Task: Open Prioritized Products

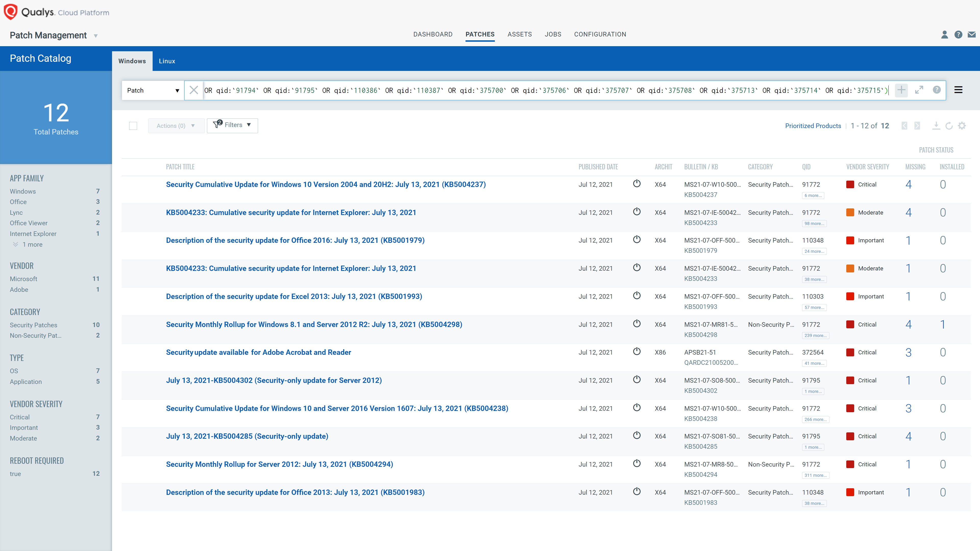Action: tap(813, 126)
